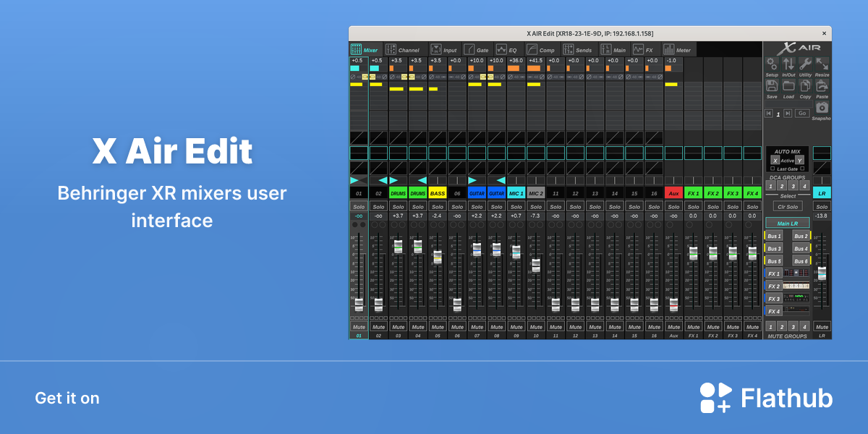Click the Save floppy disk icon
This screenshot has width=868, height=434.
[772, 85]
